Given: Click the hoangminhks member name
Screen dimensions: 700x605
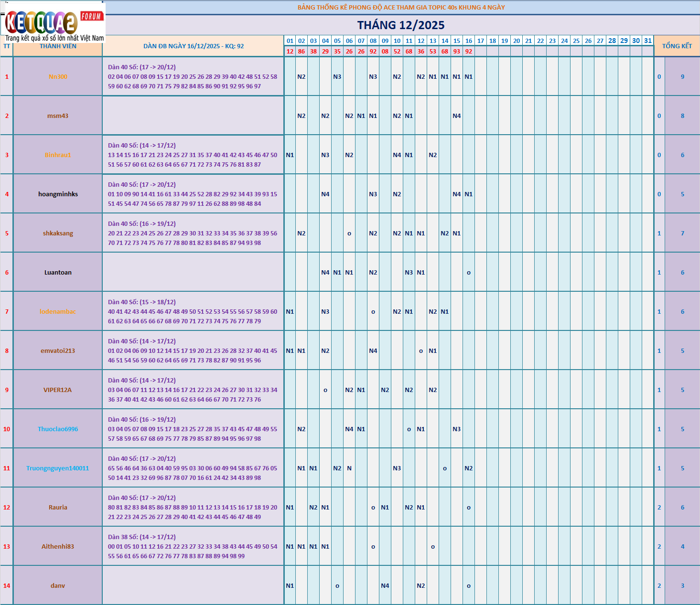Looking at the screenshot, I should coord(58,194).
